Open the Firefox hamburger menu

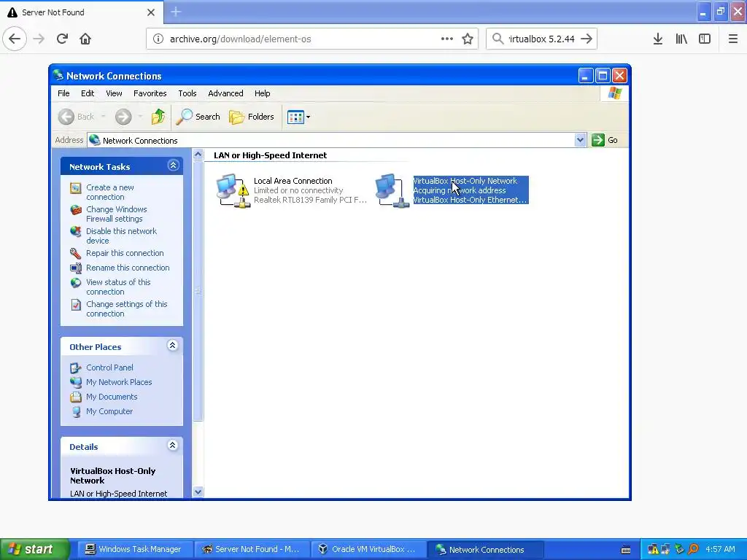(733, 39)
